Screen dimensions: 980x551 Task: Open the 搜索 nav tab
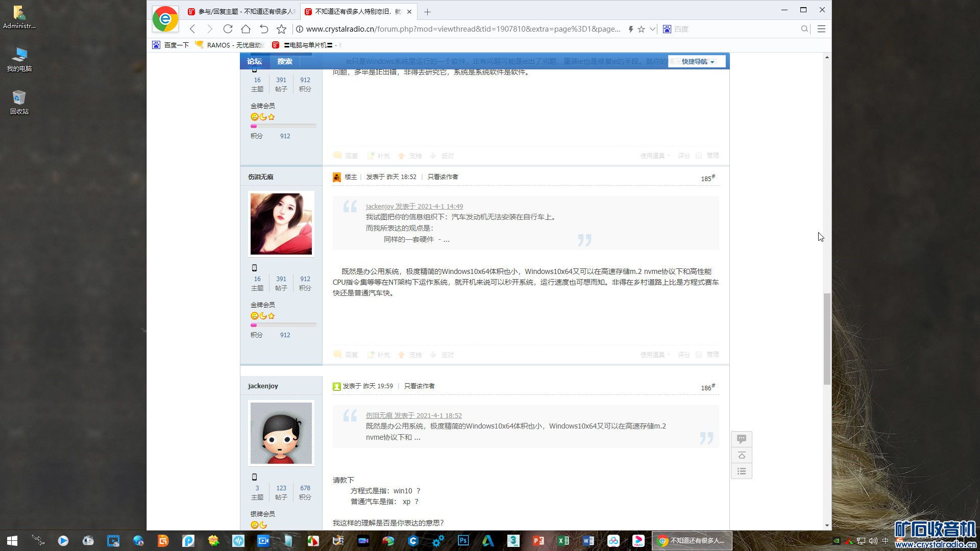[x=284, y=61]
